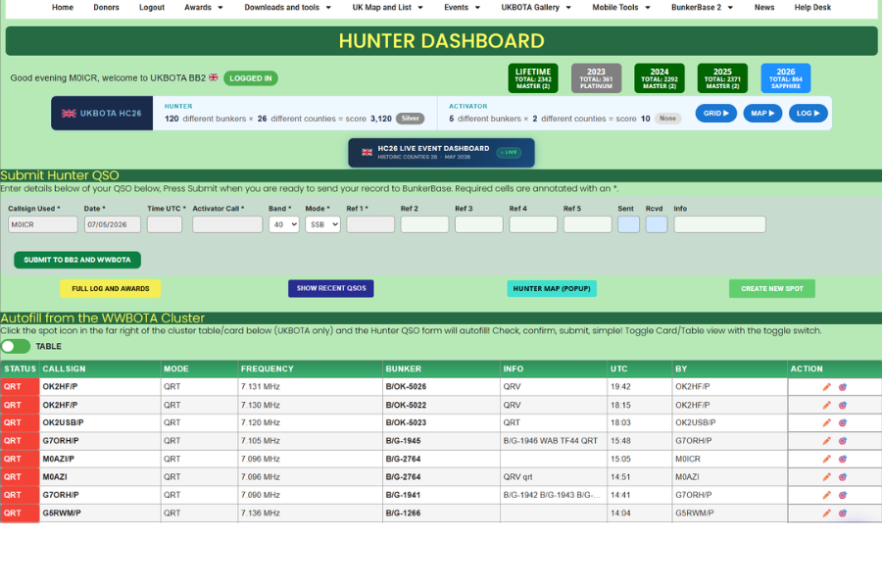Click the pencil icon in the B/G-1945 row
This screenshot has width=882, height=588.
826,441
